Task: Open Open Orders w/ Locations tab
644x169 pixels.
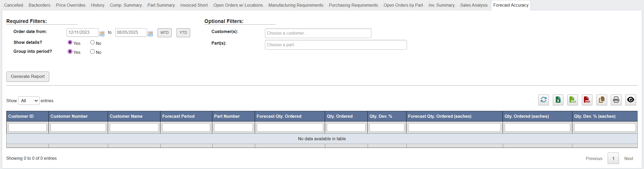Action: click(x=238, y=5)
